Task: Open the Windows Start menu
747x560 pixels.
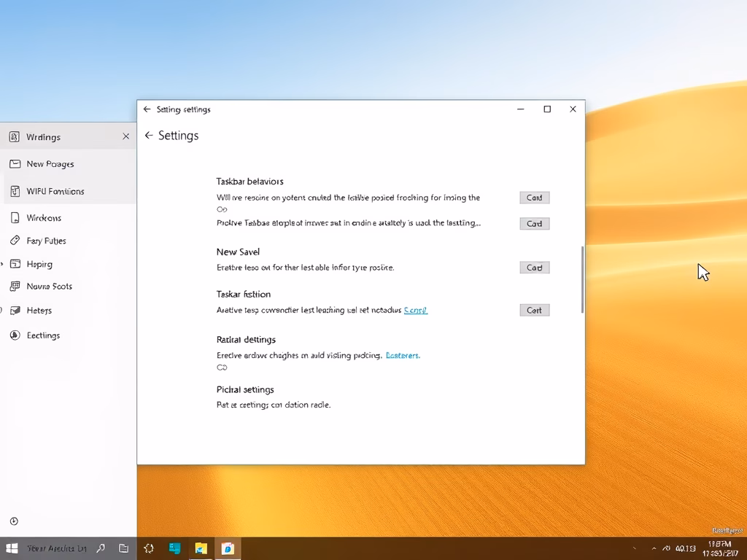Action: [x=12, y=548]
